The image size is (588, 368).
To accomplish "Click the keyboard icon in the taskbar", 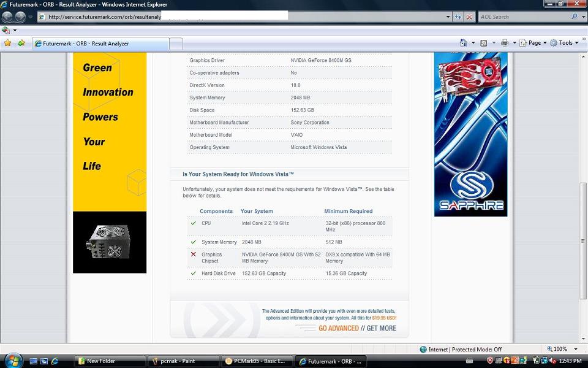I will pyautogui.click(x=469, y=362).
